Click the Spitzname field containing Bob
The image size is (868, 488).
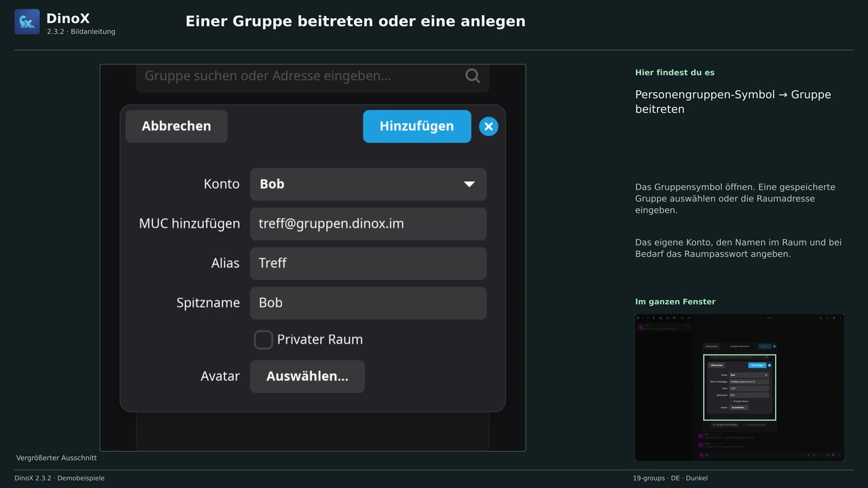click(x=368, y=303)
